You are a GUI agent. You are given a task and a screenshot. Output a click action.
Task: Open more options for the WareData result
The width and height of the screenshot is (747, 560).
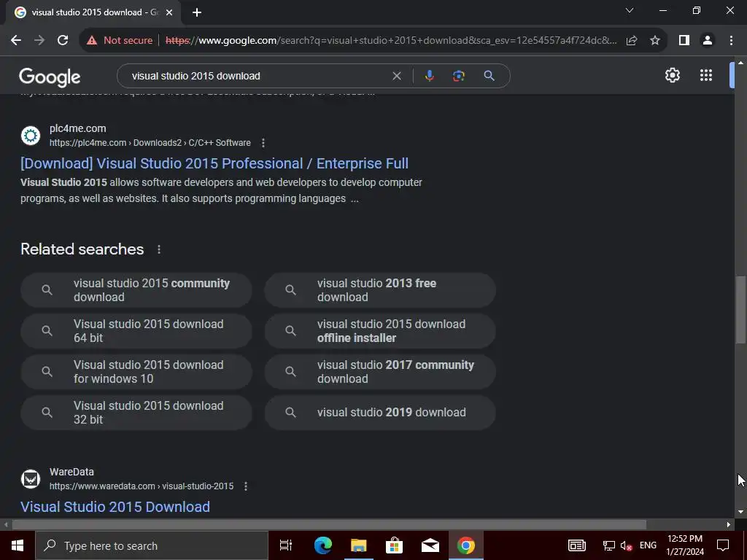click(x=245, y=486)
